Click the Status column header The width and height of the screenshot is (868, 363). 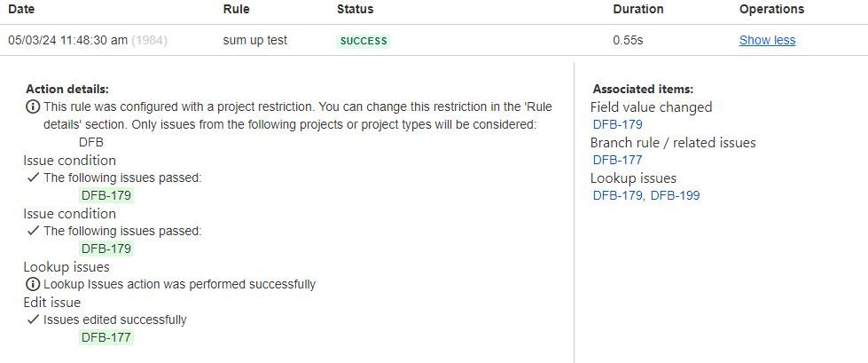click(x=355, y=10)
